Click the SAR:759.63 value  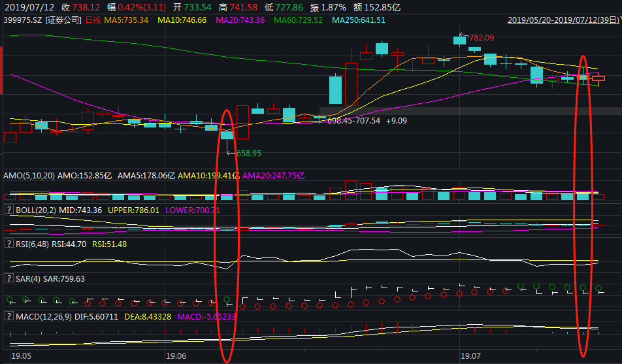click(64, 278)
